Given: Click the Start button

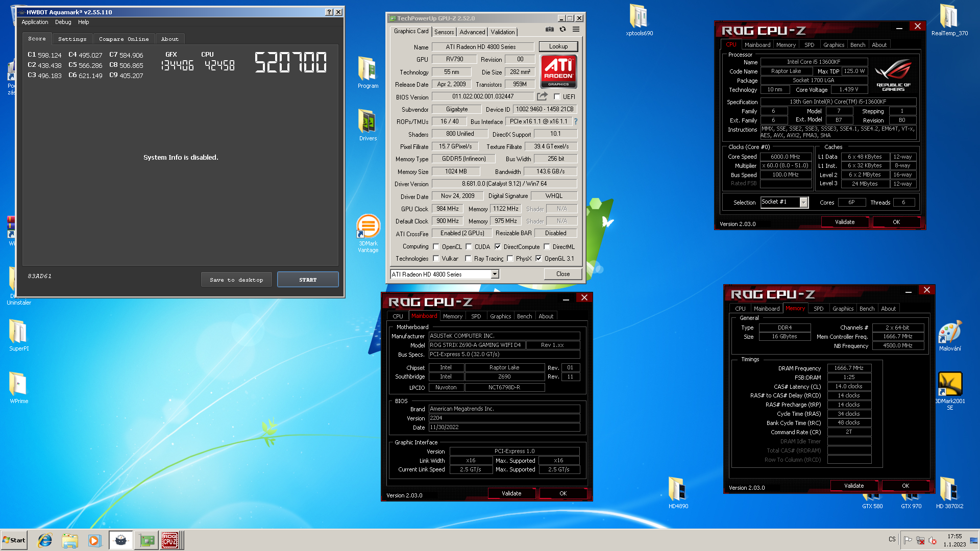Looking at the screenshot, I should [x=14, y=540].
